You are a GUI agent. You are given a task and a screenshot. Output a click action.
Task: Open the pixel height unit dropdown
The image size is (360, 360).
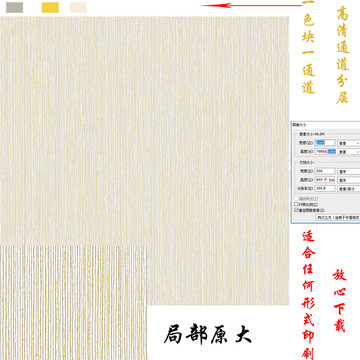pos(349,152)
